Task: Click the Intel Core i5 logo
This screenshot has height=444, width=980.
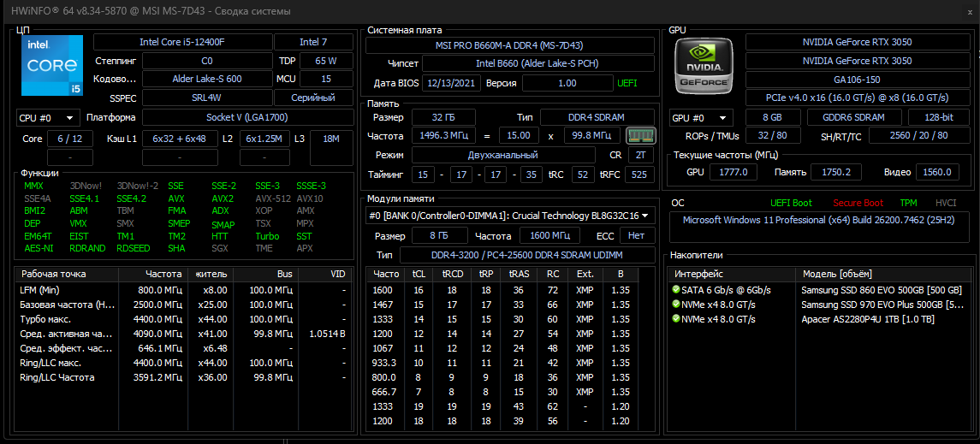Action: click(x=52, y=66)
